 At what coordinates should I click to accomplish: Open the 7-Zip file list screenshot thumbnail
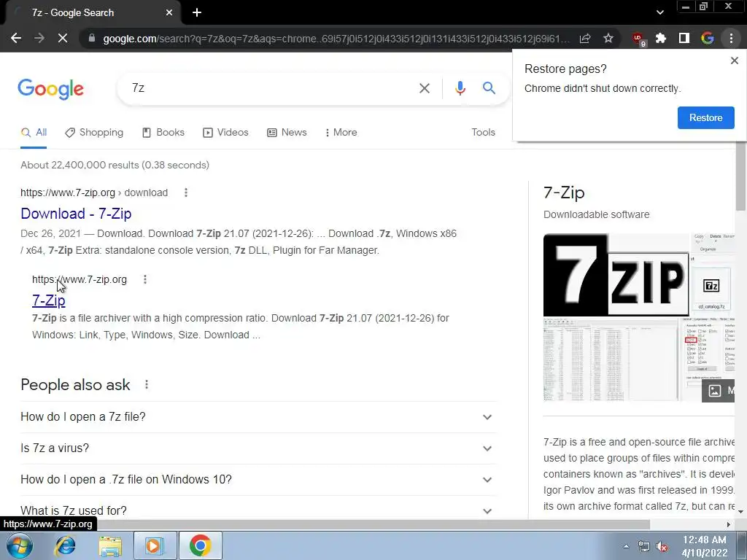pyautogui.click(x=611, y=360)
